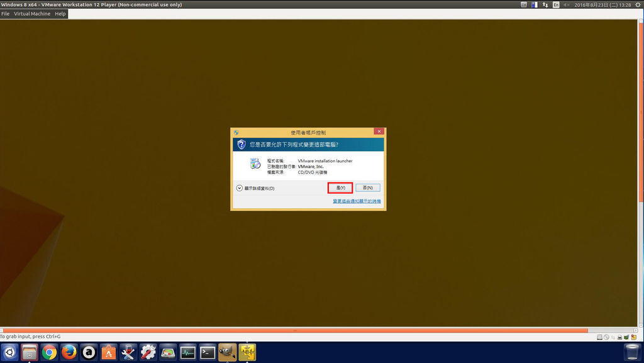The width and height of the screenshot is (644, 363).
Task: Open the keyboard layout indicator in the top panel
Action: click(x=524, y=4)
